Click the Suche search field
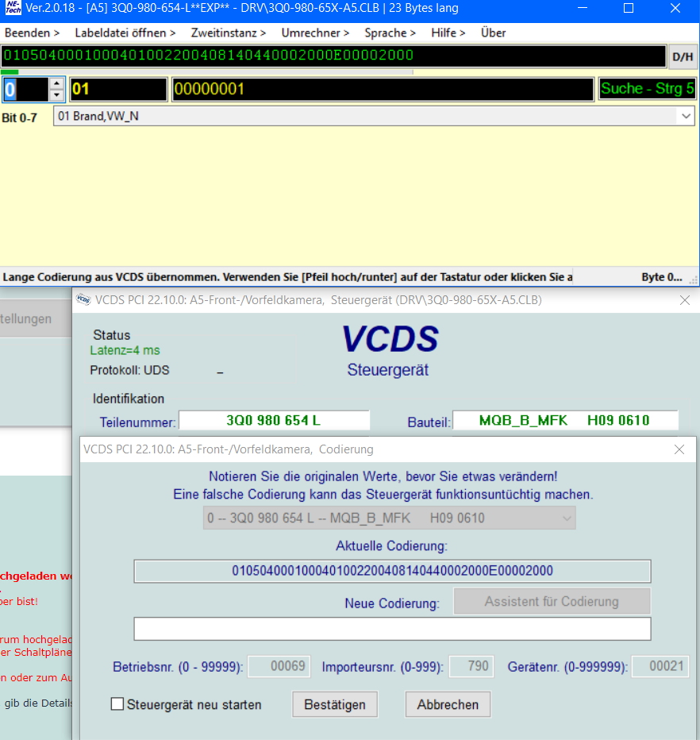Screen dimensions: 700x740 coord(647,89)
